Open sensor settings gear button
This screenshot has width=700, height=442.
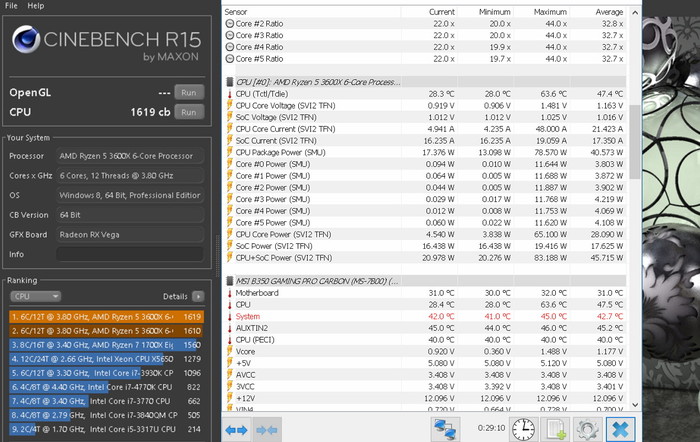click(x=587, y=429)
